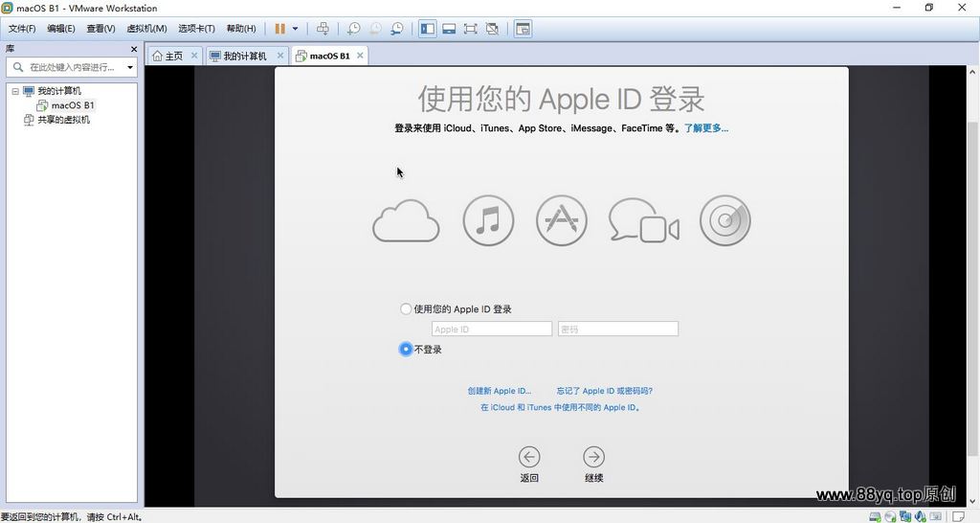Click the 创建新 Apple ID... link

500,391
